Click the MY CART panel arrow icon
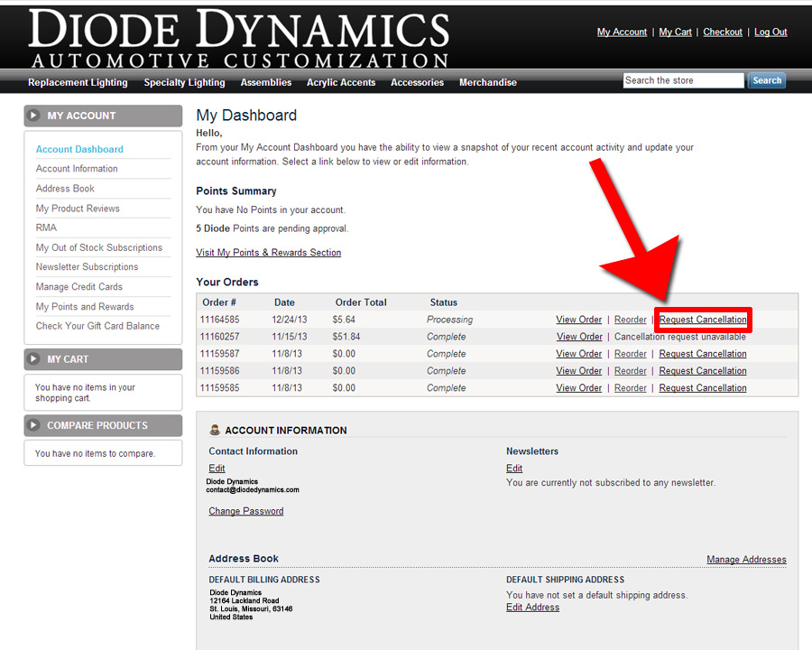Viewport: 812px width, 650px height. (x=33, y=358)
